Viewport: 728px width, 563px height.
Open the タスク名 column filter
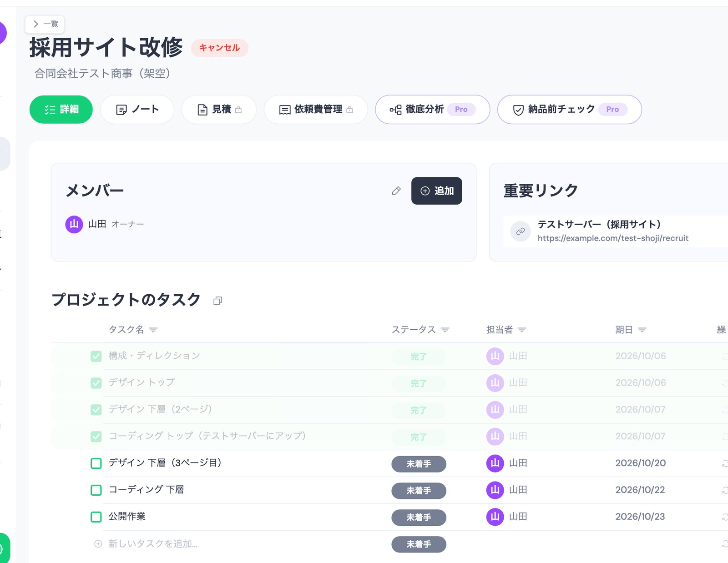pos(153,330)
